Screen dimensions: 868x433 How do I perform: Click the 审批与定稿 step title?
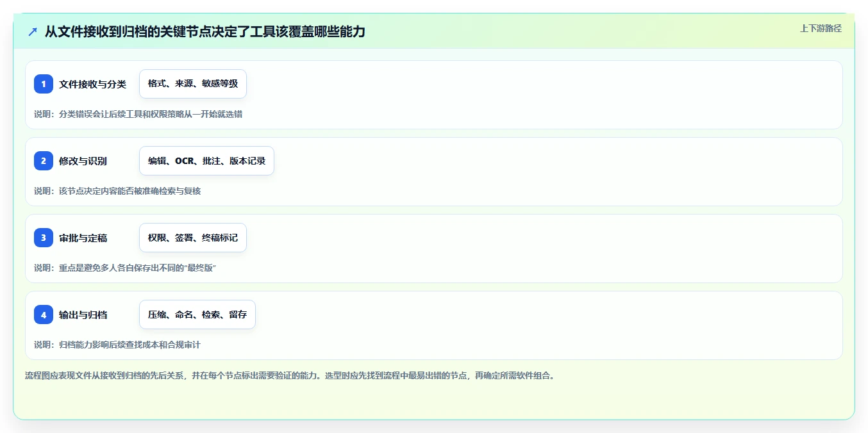pyautogui.click(x=83, y=238)
